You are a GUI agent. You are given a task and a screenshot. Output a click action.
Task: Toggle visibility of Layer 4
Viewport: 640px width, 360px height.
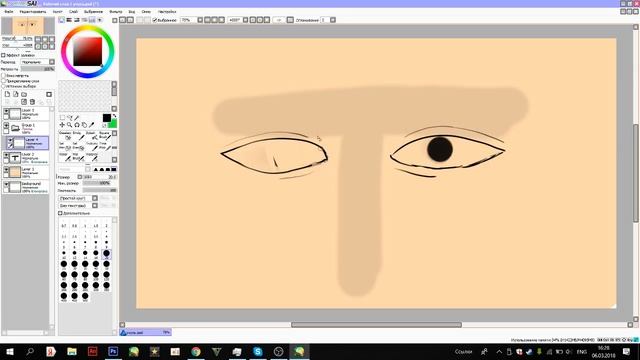(10, 140)
